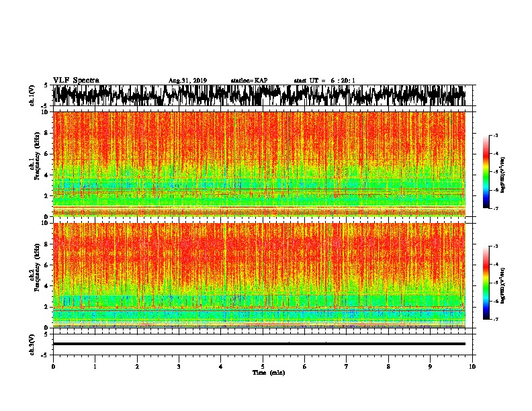
Task: Click the "ch.1(V)" y-axis label
Action: pos(32,95)
